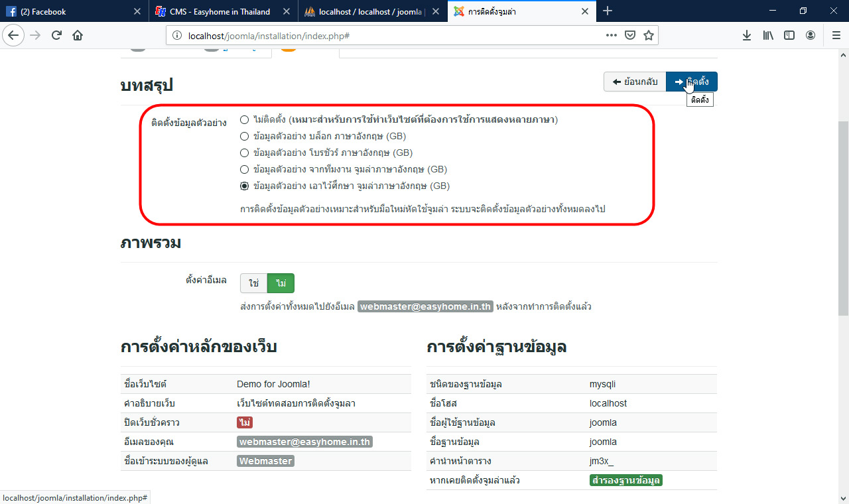Switch to the CMS - Easyhome tab
The image size is (849, 504).
point(219,11)
